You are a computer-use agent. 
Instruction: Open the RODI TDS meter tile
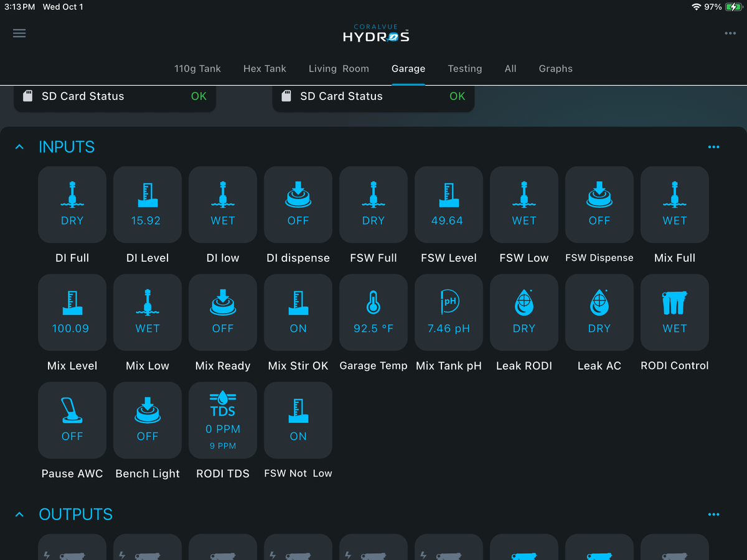coord(223,420)
